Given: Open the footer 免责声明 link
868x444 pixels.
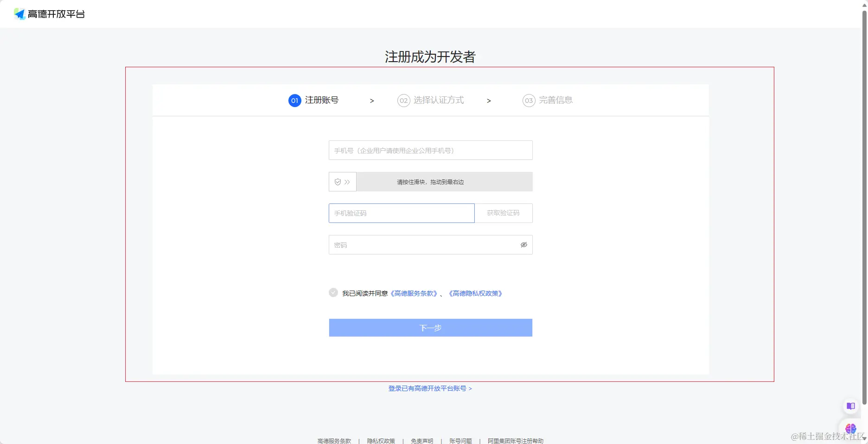Looking at the screenshot, I should (x=422, y=441).
